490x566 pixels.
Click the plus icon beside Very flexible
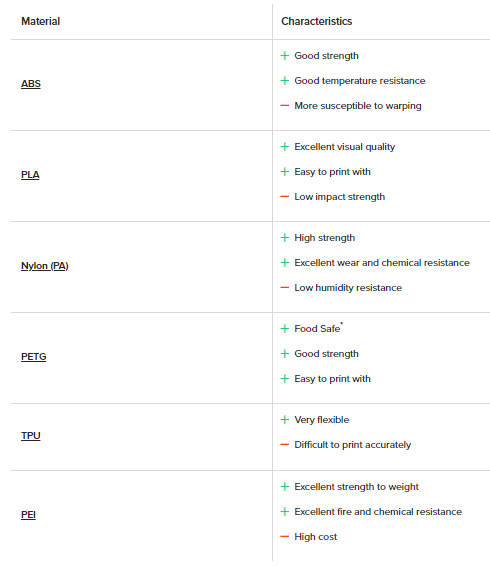(285, 419)
